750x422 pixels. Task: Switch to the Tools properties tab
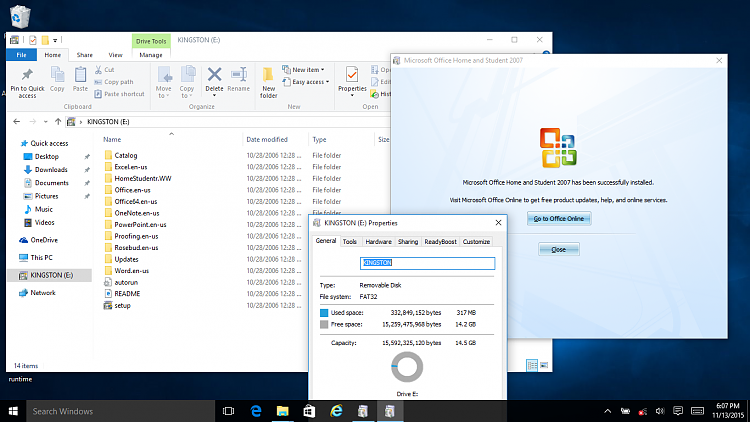coord(350,242)
